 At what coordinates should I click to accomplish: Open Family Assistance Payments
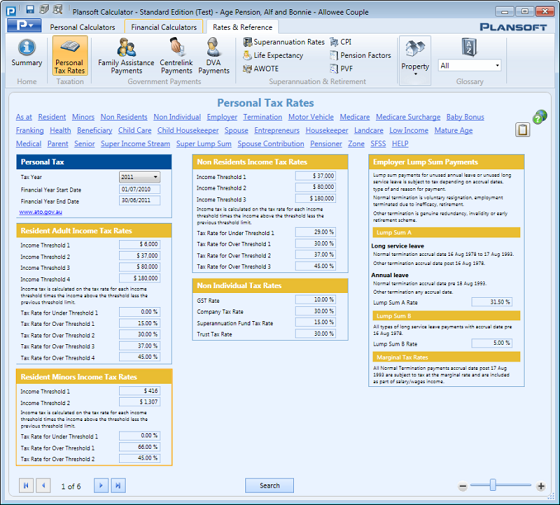126,56
